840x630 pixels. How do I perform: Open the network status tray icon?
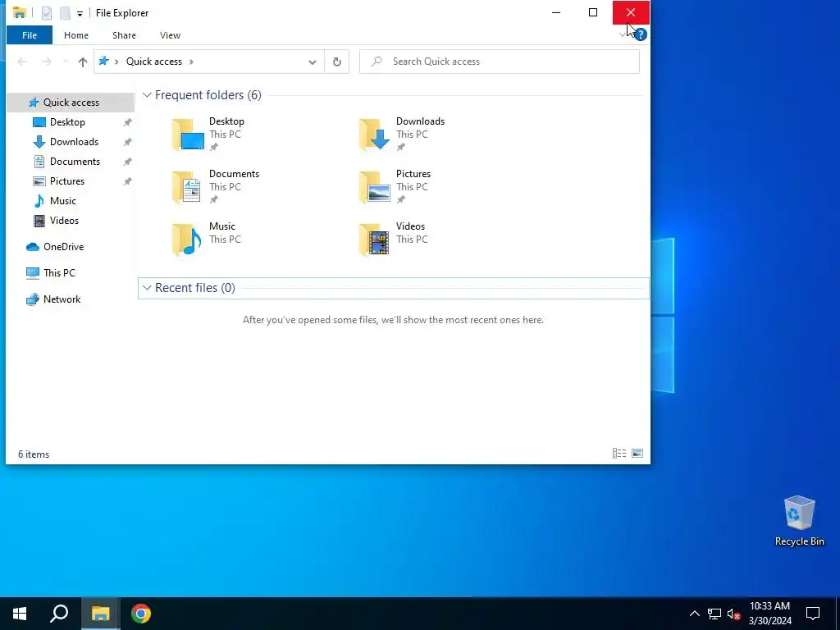point(714,614)
